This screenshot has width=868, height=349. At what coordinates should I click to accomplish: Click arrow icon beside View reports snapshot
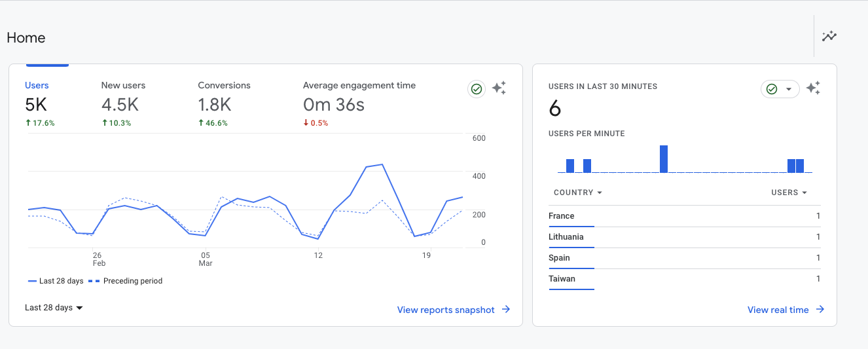tap(506, 310)
